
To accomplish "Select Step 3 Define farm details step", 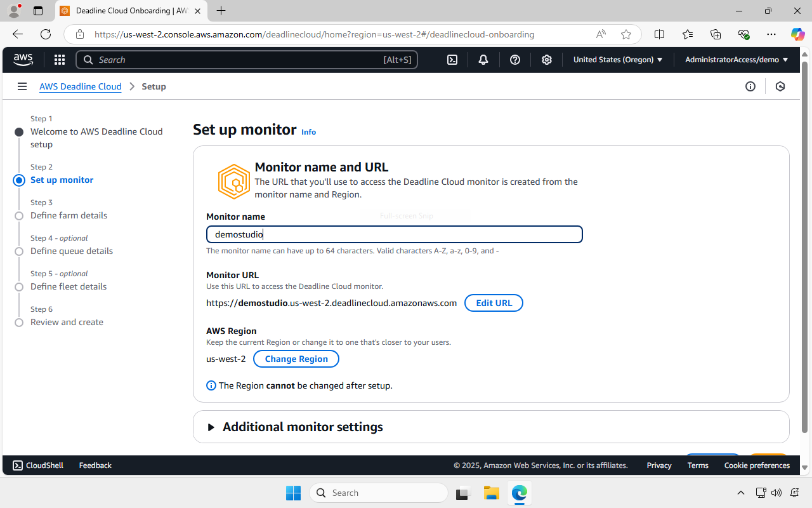I will 19,216.
